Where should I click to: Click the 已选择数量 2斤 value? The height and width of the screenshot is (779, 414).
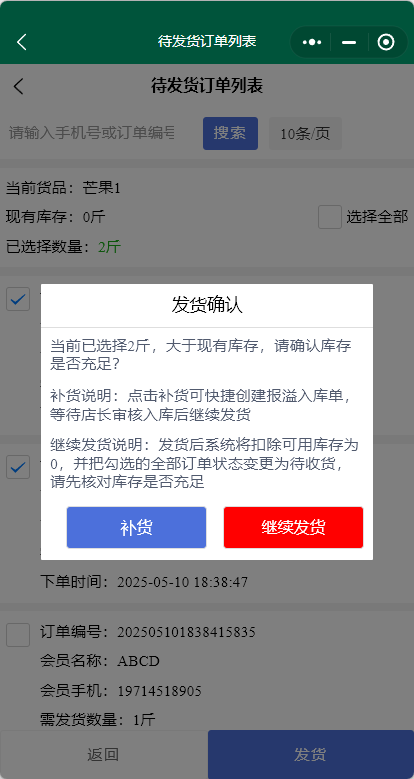click(109, 246)
